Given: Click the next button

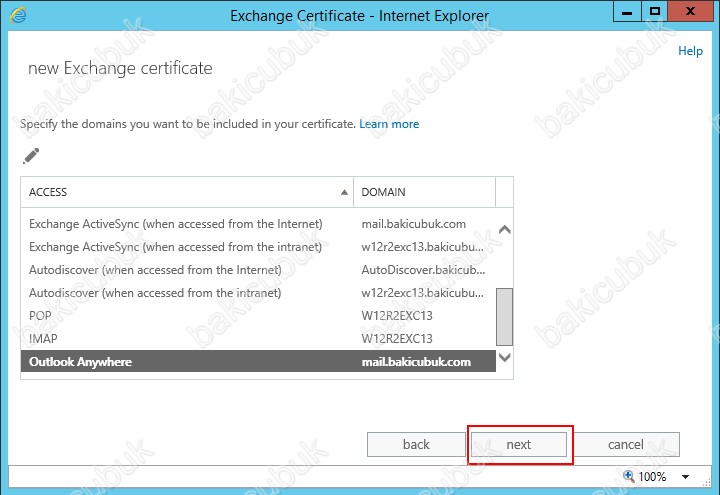Looking at the screenshot, I should tap(519, 444).
